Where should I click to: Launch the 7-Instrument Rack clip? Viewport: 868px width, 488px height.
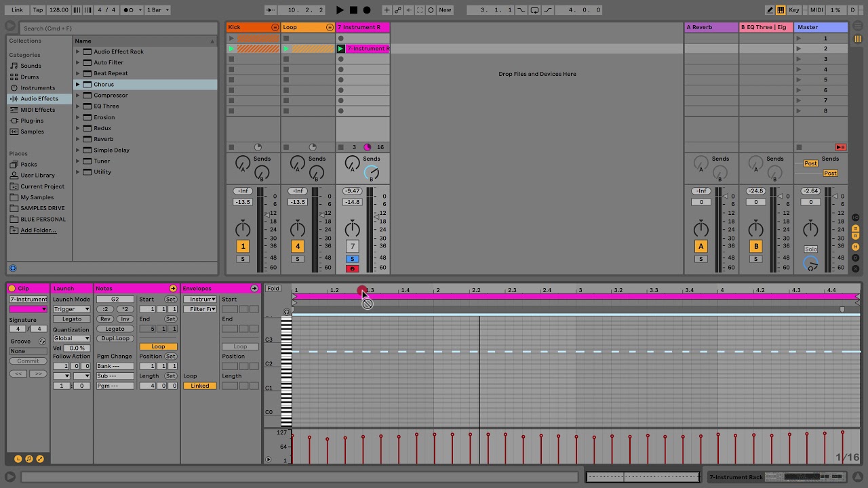point(341,49)
